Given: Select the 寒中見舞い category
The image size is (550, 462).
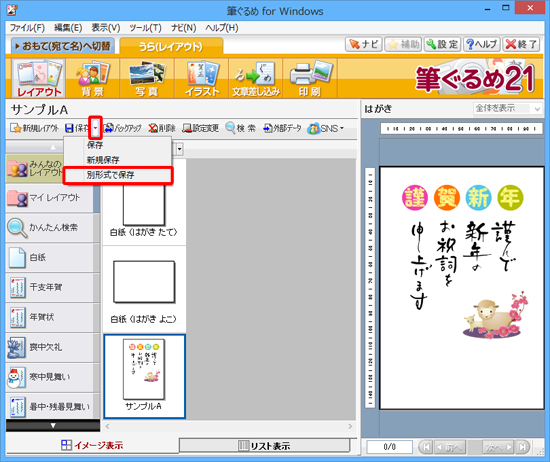Looking at the screenshot, I should pos(49,377).
